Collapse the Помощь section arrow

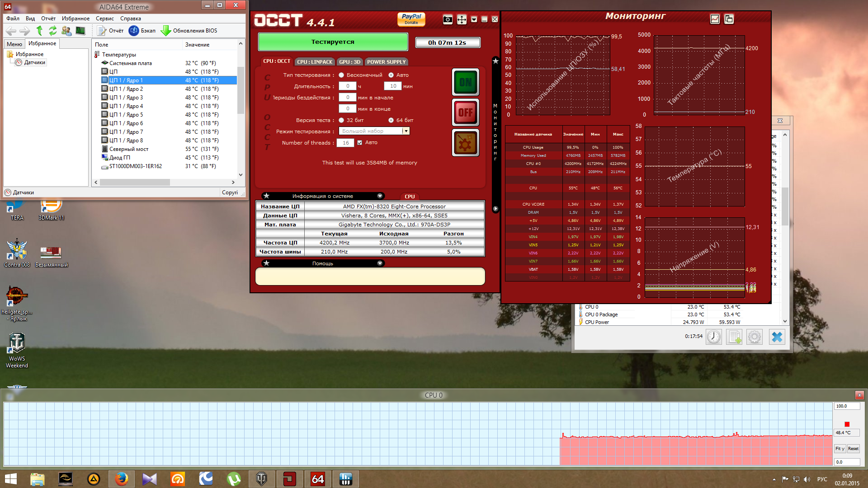coord(380,263)
